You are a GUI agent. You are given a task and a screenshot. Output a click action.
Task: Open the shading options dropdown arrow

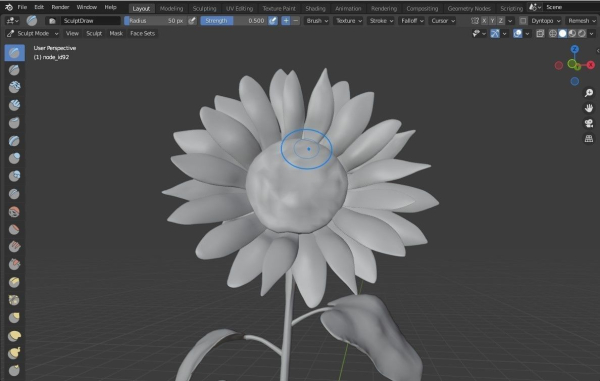pyautogui.click(x=591, y=34)
